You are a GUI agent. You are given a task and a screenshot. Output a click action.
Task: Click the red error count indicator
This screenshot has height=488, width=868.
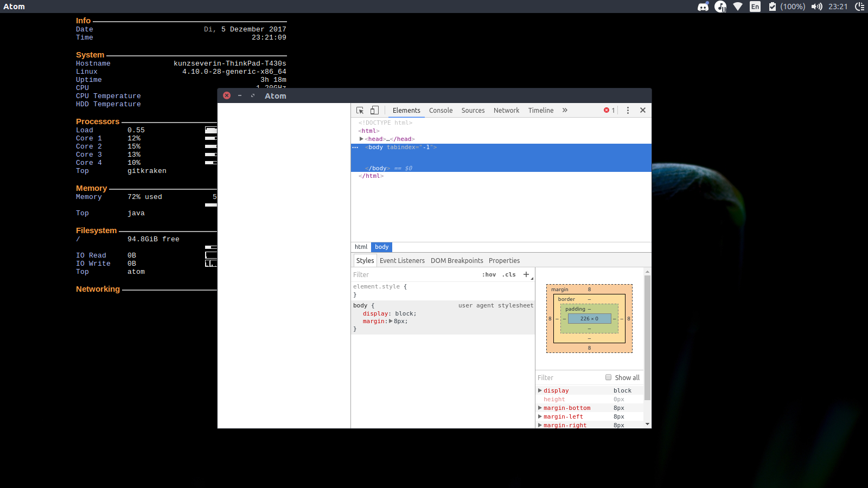609,110
